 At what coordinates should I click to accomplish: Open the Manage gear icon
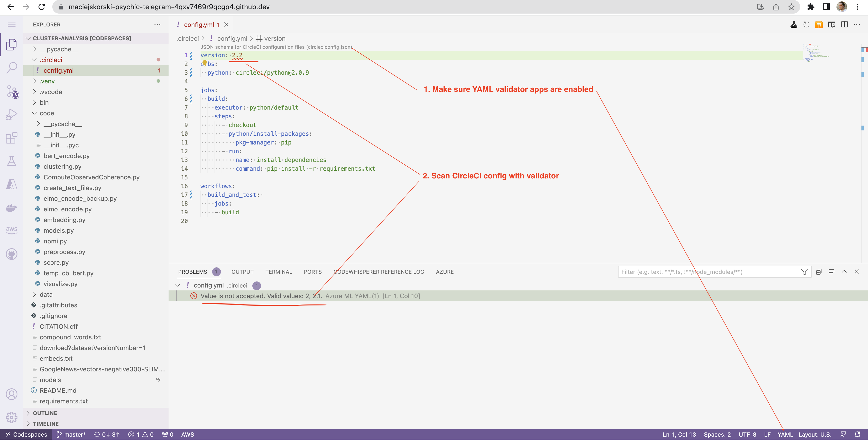11,417
